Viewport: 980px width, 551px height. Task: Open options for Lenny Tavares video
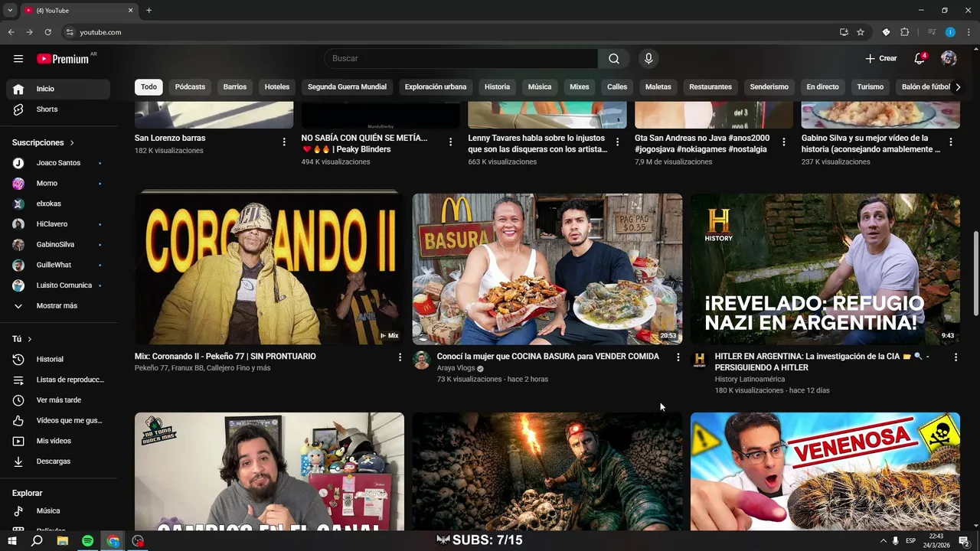[617, 142]
